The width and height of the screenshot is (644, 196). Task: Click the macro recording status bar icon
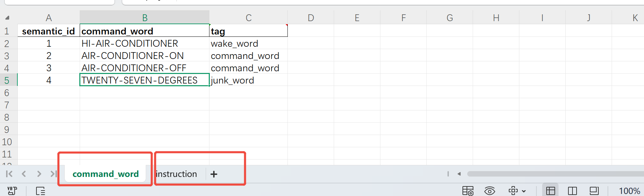[12, 191]
